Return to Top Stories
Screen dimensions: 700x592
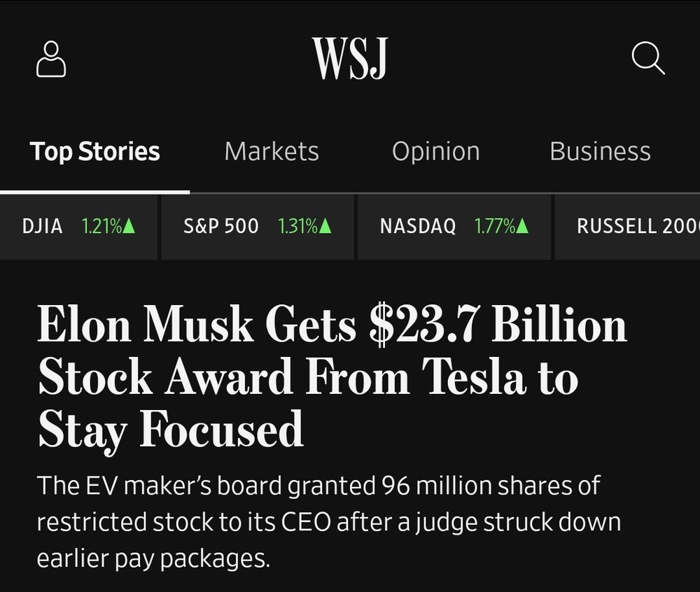coord(94,151)
